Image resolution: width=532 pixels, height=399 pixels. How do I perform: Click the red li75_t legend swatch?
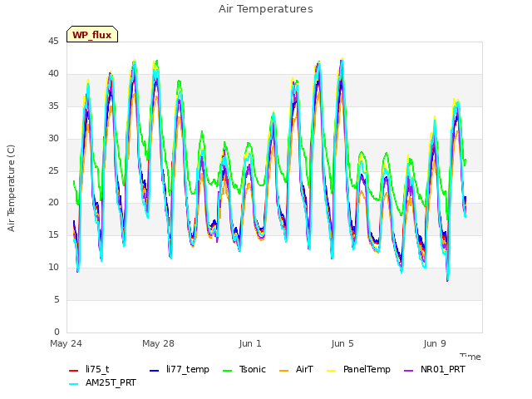coord(74,371)
